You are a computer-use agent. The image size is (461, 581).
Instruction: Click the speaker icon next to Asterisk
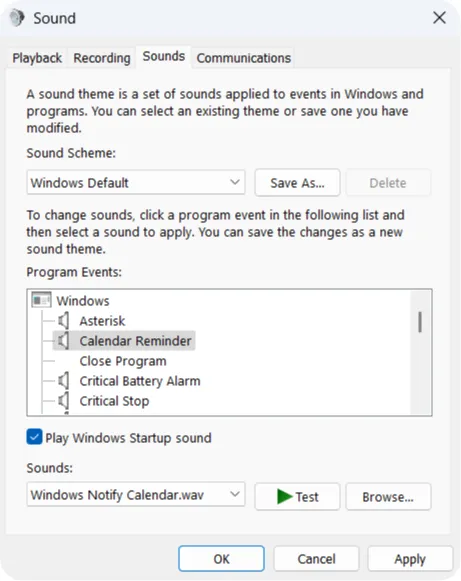pyautogui.click(x=64, y=321)
